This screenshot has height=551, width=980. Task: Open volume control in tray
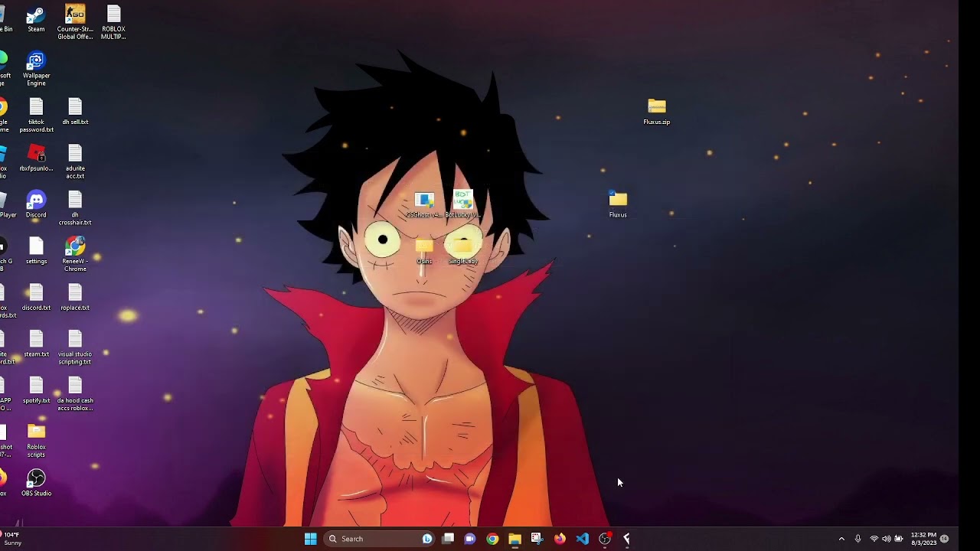887,539
